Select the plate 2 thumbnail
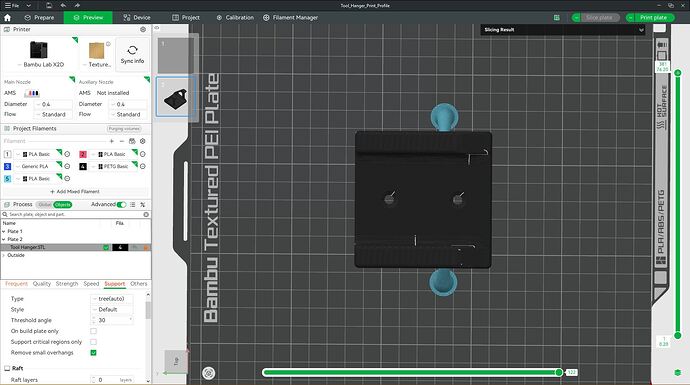Viewport: 690px width, 385px height. coord(176,97)
